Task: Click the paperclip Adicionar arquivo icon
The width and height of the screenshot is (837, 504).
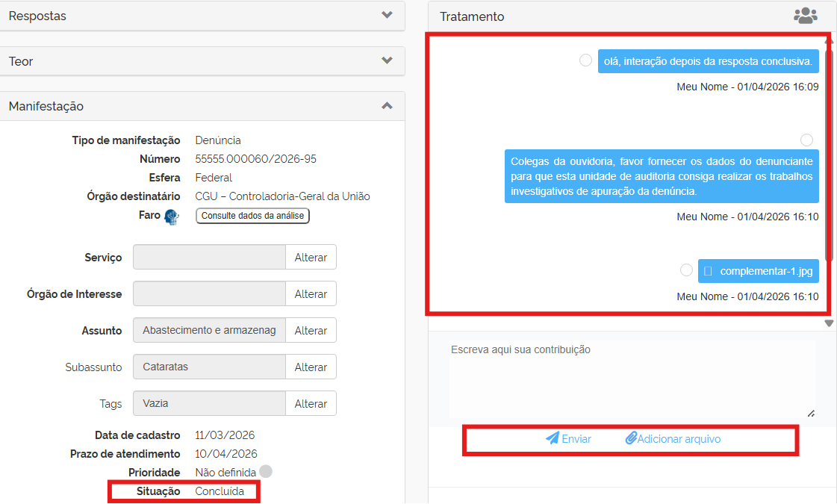Action: coord(631,438)
